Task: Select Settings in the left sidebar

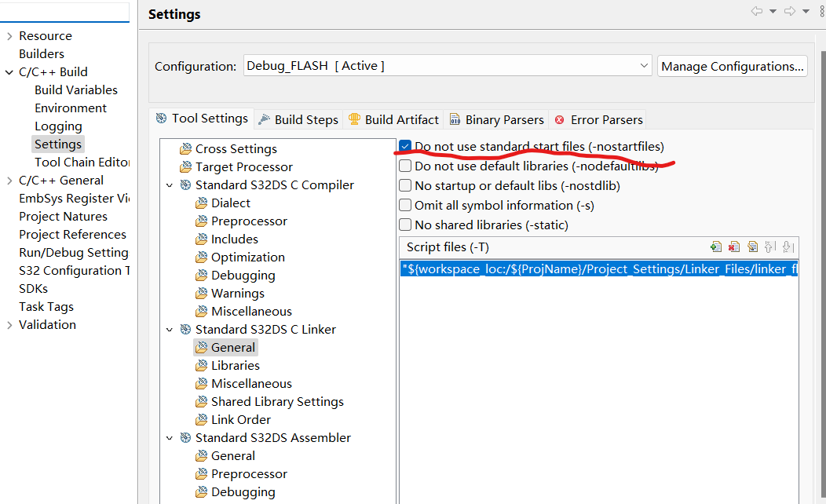Action: 57,144
